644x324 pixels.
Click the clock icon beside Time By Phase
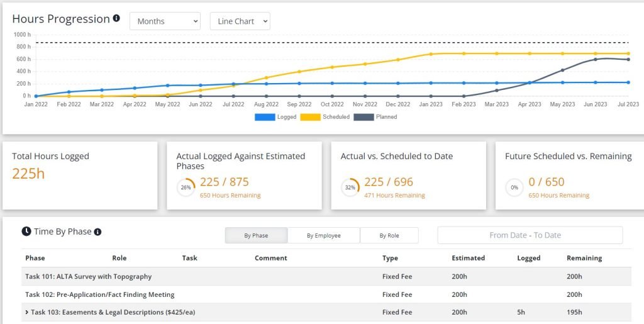[26, 232]
